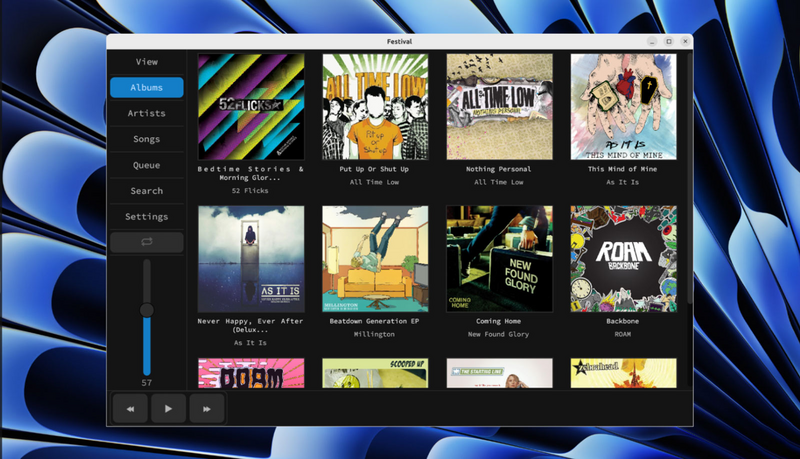The width and height of the screenshot is (800, 459).
Task: Click 'As It Is' under Never Happy, Ever After
Action: point(250,343)
